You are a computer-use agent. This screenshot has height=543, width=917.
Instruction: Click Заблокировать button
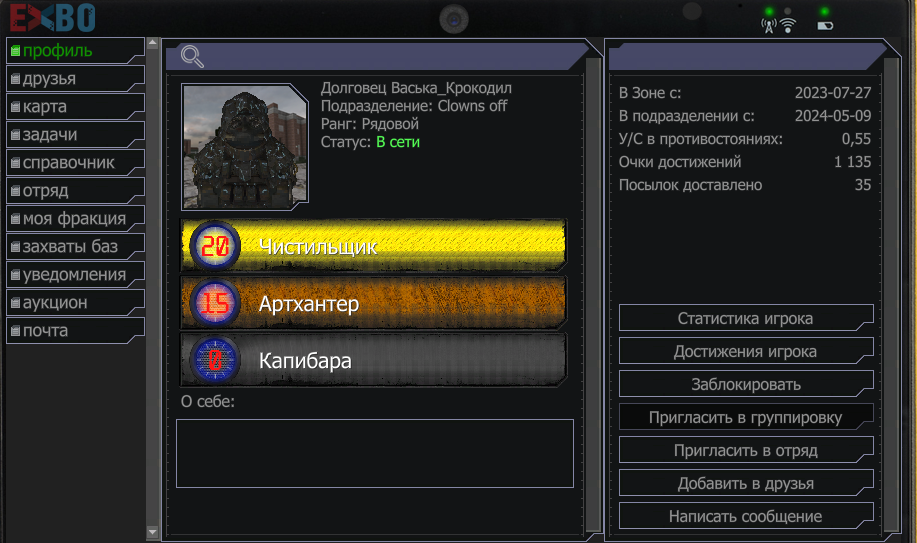pos(746,384)
